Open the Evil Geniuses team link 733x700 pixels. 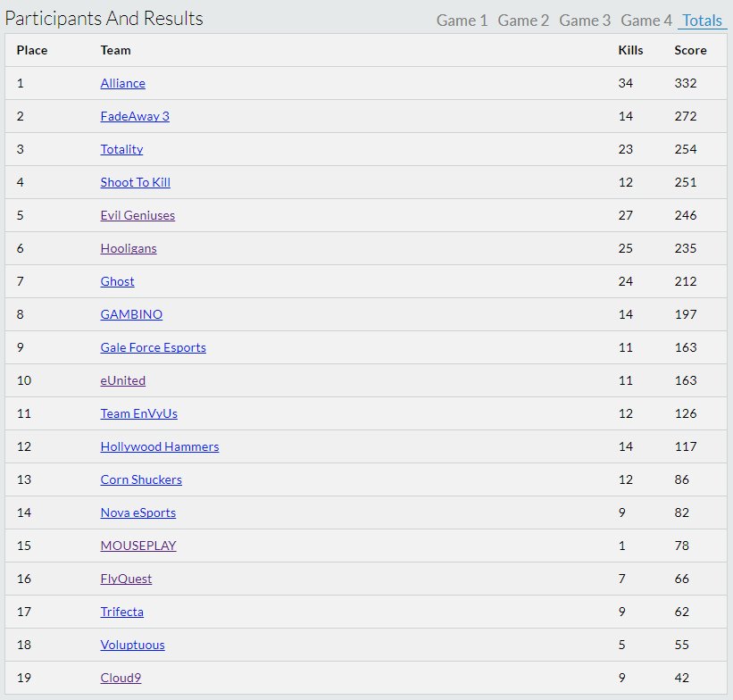[137, 215]
